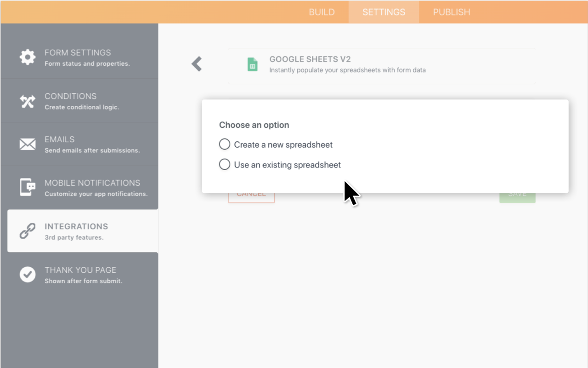Click the 'Create conditional logic.' description text
Screen dimensions: 588x368
(82, 107)
